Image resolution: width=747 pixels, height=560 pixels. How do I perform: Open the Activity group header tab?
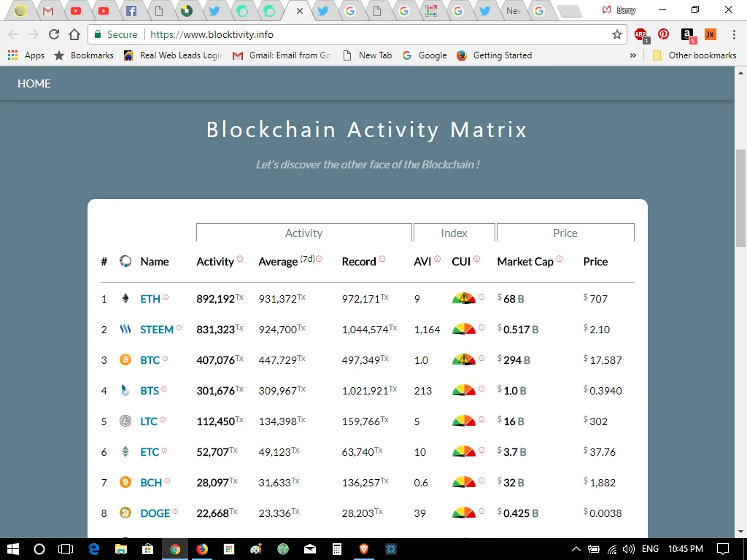304,233
